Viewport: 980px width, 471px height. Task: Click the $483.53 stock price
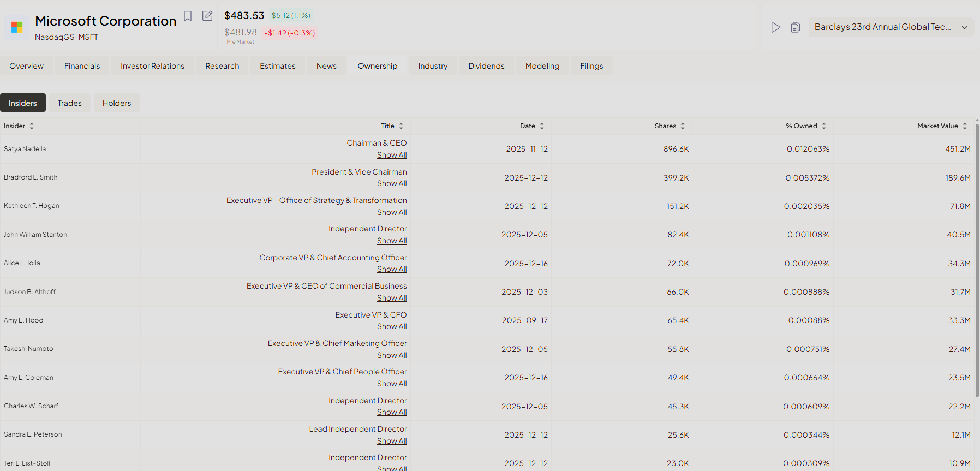244,16
